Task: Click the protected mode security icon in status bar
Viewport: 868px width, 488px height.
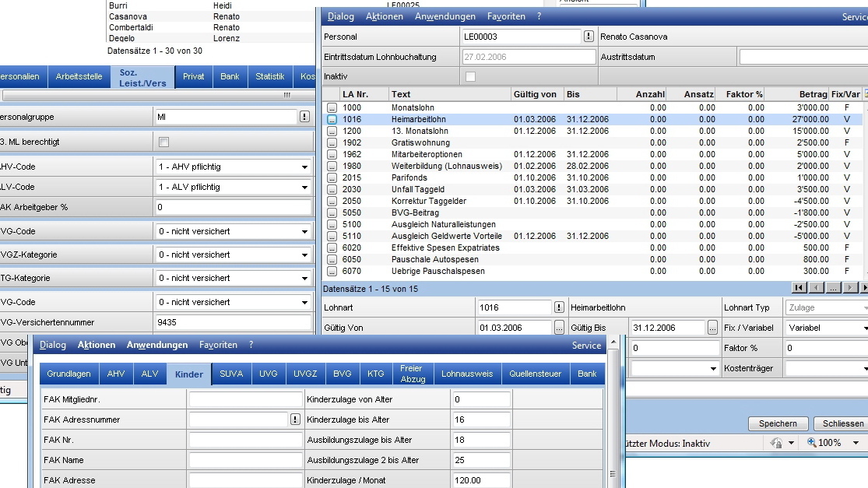Action: click(x=777, y=443)
